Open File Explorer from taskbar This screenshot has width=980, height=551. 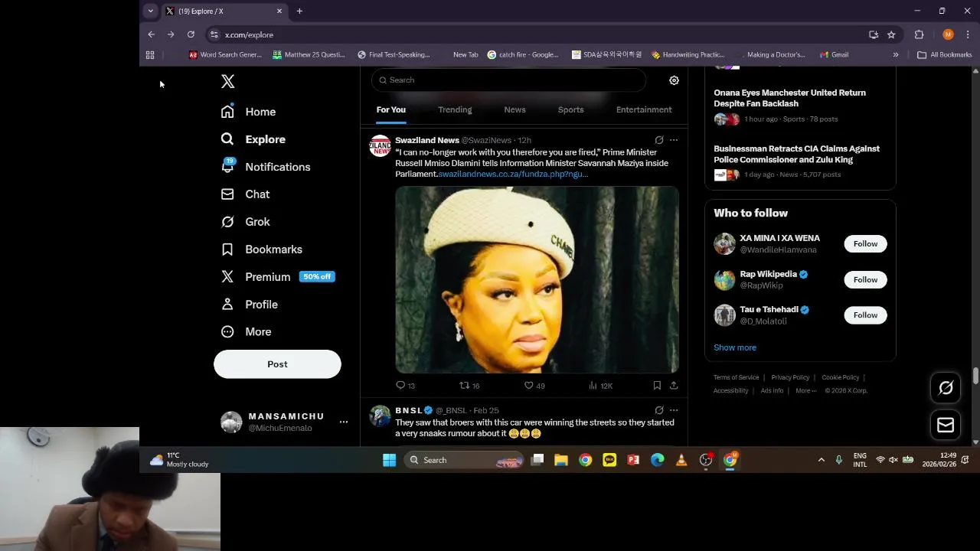(x=561, y=460)
